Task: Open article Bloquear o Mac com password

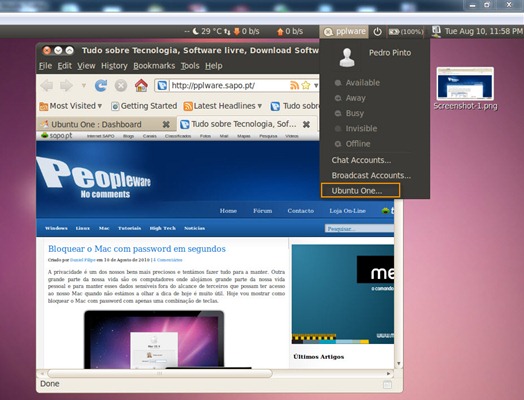Action: [137, 249]
